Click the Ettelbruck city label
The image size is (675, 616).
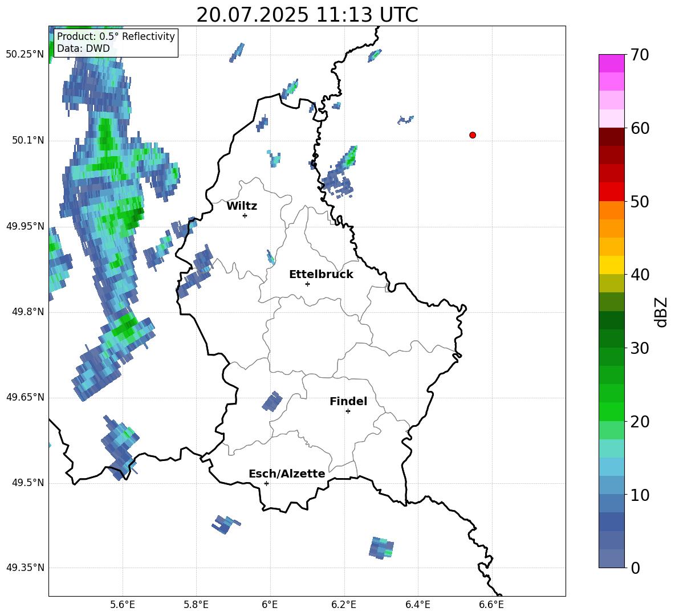pyautogui.click(x=321, y=275)
